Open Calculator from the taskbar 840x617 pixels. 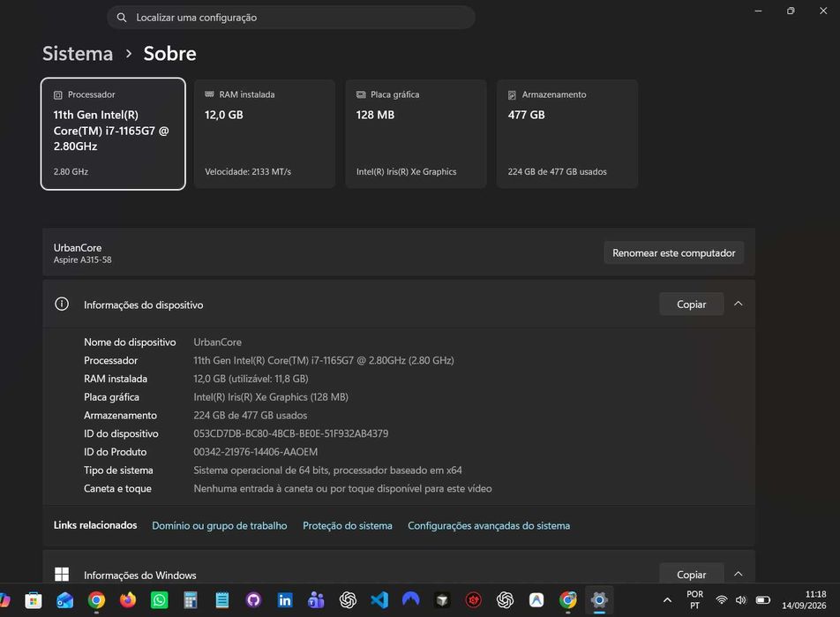tap(191, 600)
